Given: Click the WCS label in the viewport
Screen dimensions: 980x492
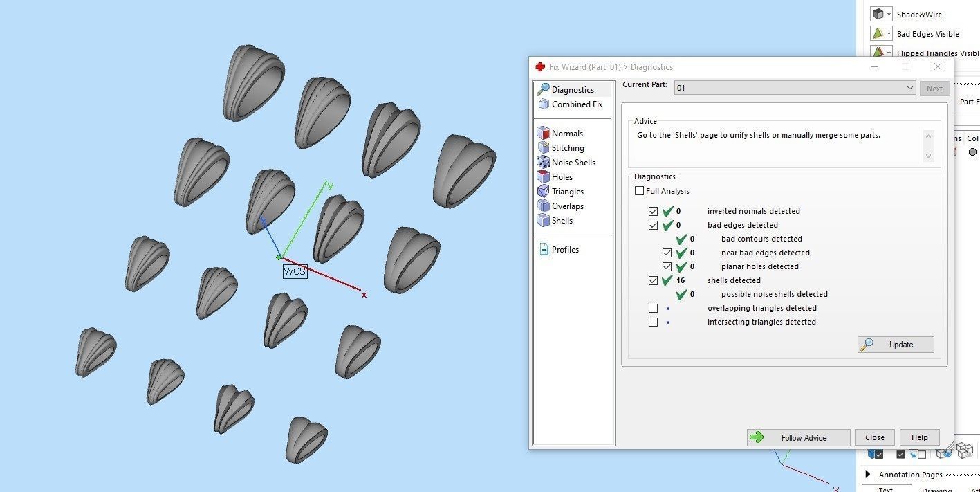Looking at the screenshot, I should tap(295, 271).
